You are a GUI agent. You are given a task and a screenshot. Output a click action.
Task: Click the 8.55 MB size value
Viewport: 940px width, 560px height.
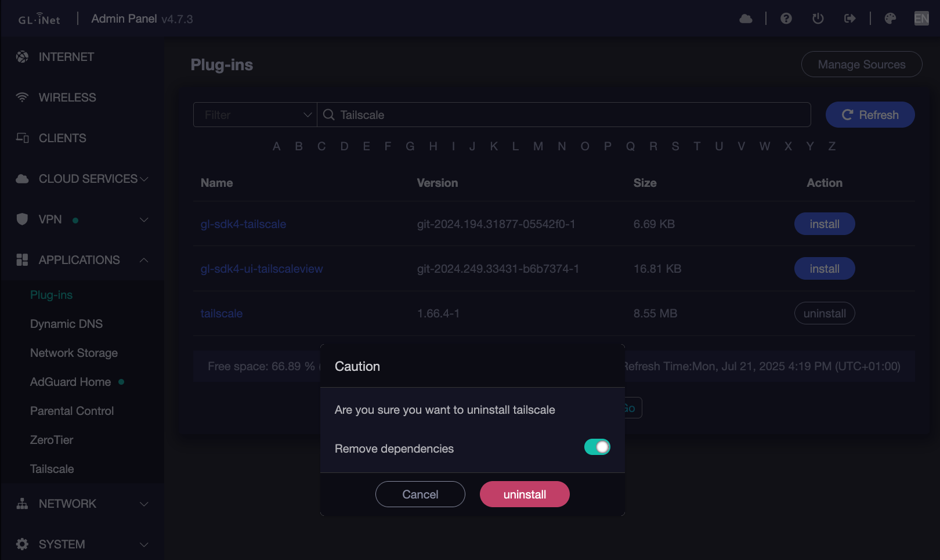655,313
